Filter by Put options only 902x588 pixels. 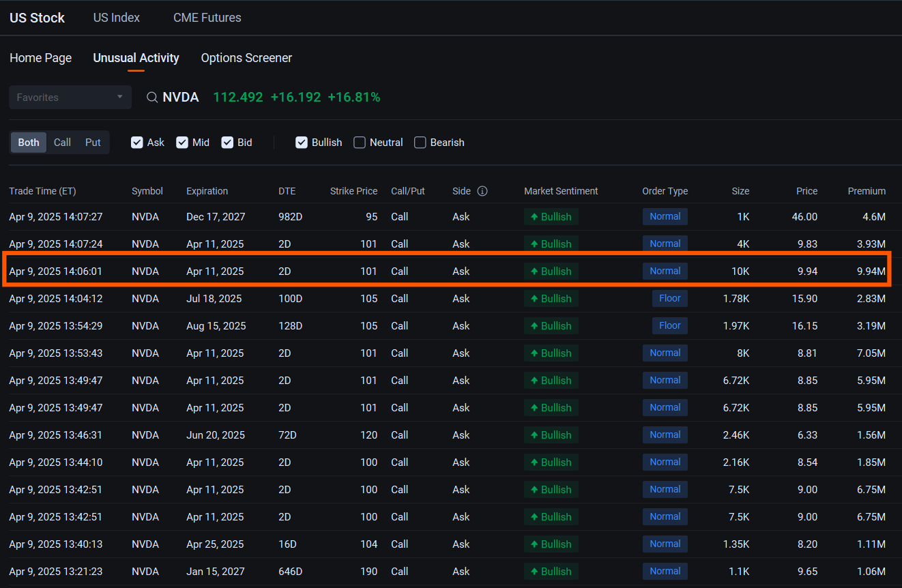point(93,143)
